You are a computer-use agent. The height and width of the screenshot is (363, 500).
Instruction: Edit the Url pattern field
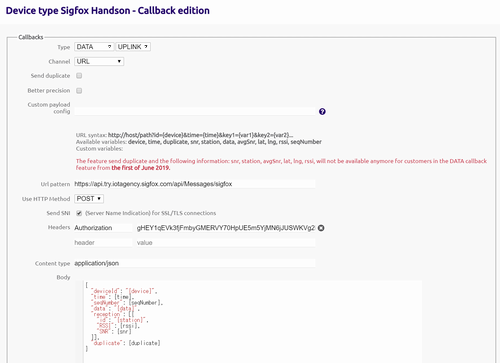click(195, 184)
